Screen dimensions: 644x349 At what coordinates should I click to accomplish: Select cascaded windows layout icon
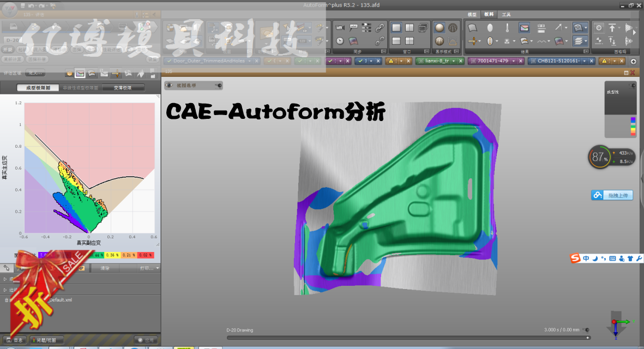tap(423, 27)
